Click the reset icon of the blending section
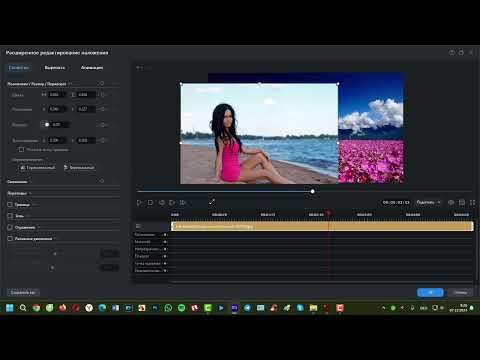The image size is (480, 360). (x=101, y=181)
